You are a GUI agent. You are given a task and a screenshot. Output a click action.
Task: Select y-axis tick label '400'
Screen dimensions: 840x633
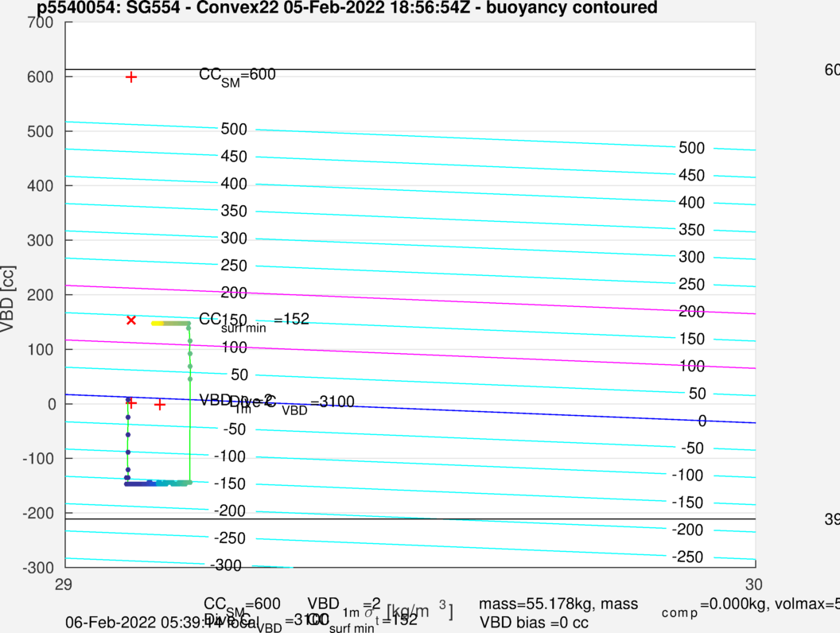point(41,186)
